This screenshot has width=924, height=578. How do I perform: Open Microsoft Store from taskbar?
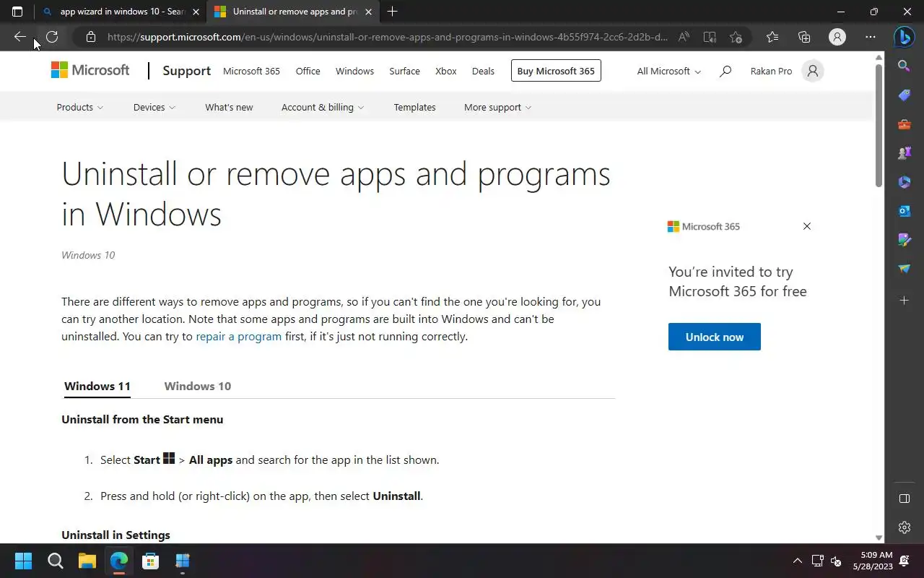(150, 561)
